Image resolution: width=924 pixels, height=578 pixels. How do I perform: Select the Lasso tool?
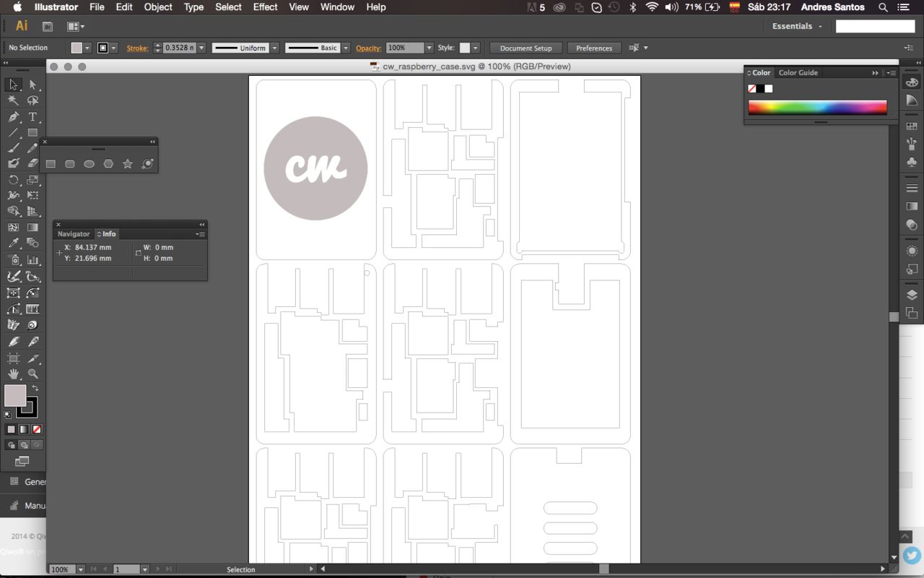coord(32,100)
